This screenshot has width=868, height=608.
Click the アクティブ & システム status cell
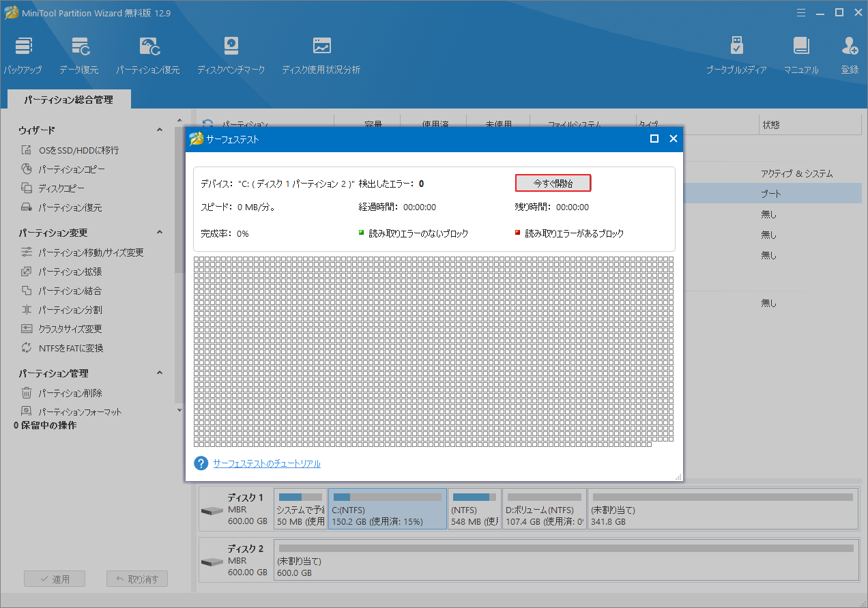[797, 173]
